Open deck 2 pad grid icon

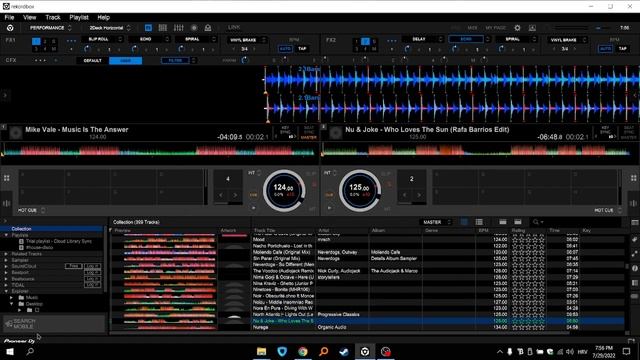tap(633, 178)
